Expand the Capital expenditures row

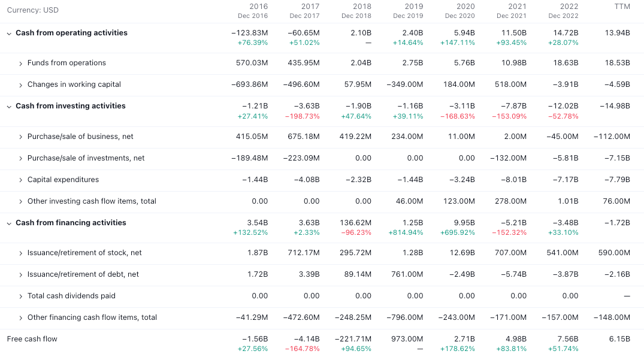click(x=21, y=180)
